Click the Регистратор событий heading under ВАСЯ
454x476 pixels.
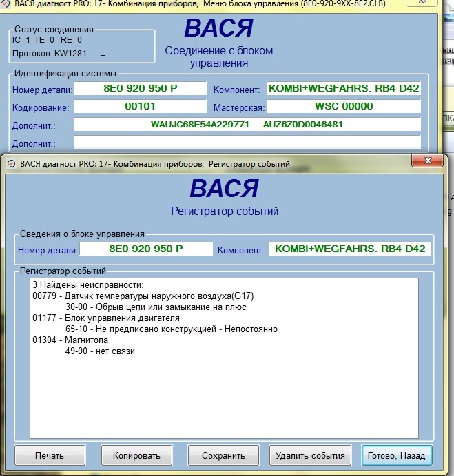225,211
